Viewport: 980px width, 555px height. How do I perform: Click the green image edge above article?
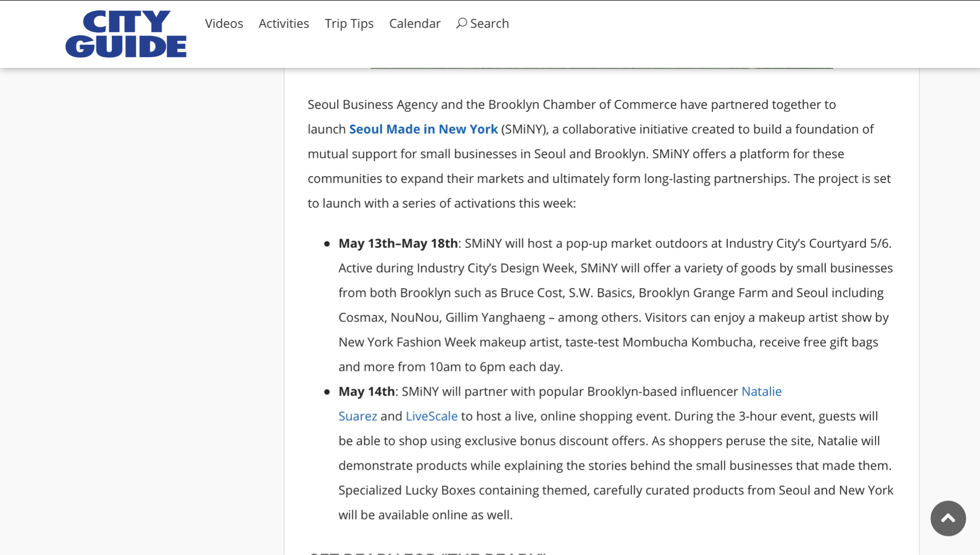(x=601, y=68)
